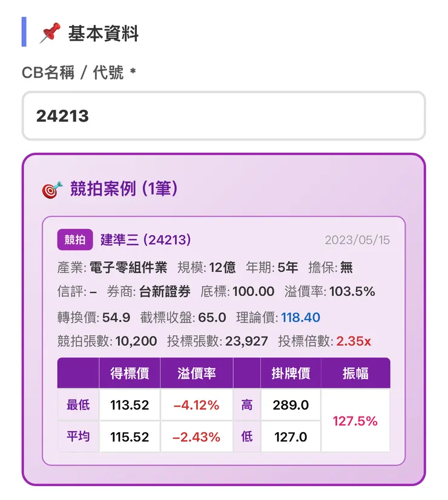Click the amplitude value 127.5%
The height and width of the screenshot is (500, 448).
355,420
